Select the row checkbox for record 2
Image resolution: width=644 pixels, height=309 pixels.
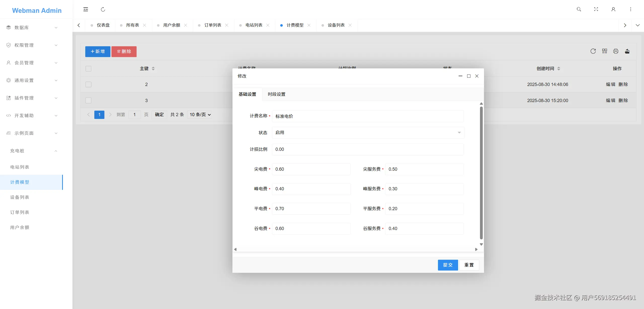tap(88, 84)
